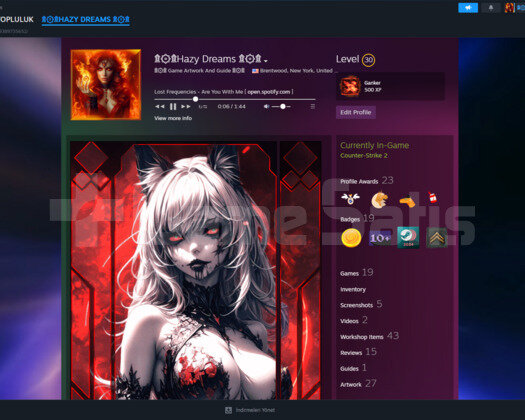
Task: Open the Badges section link
Action: pos(357,219)
